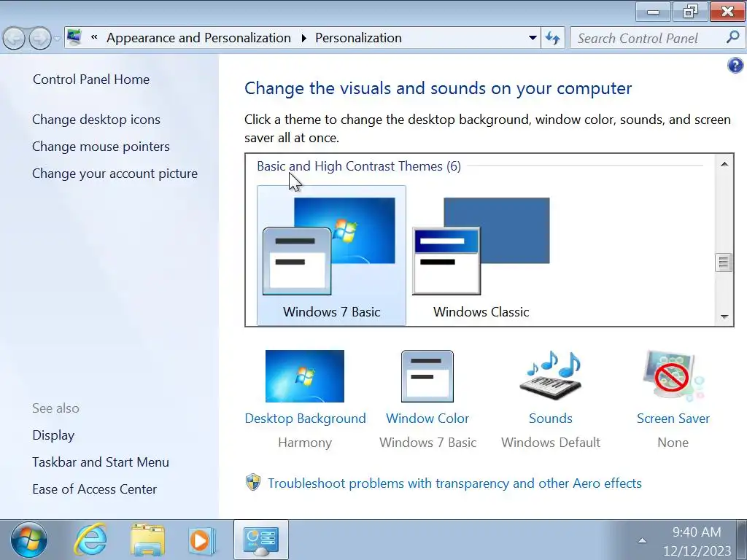Image resolution: width=747 pixels, height=560 pixels.
Task: Click the None screen saver label
Action: (673, 443)
